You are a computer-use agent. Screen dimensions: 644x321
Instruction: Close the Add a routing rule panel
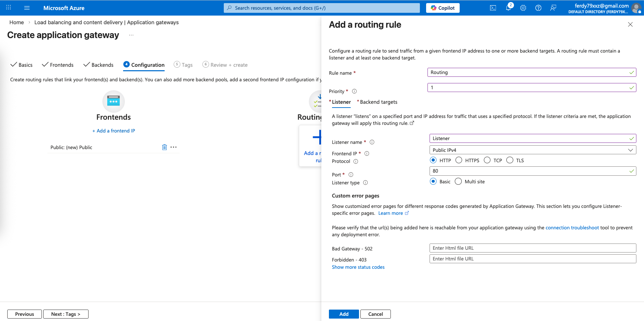pyautogui.click(x=630, y=25)
